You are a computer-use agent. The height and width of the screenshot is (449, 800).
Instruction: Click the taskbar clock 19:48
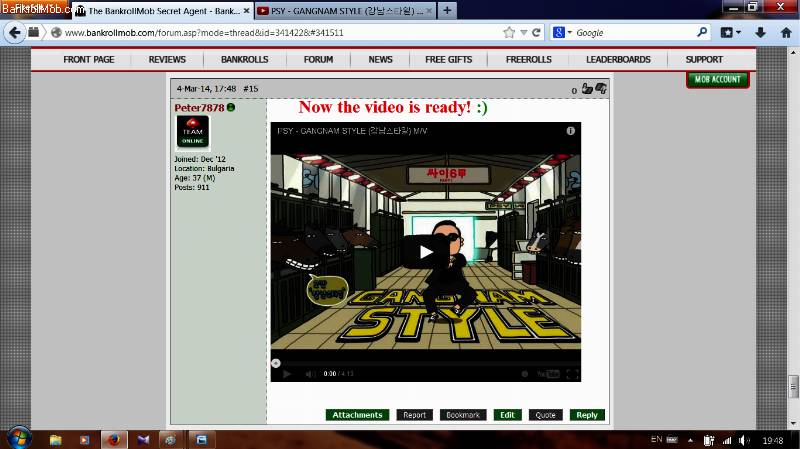pyautogui.click(x=772, y=440)
